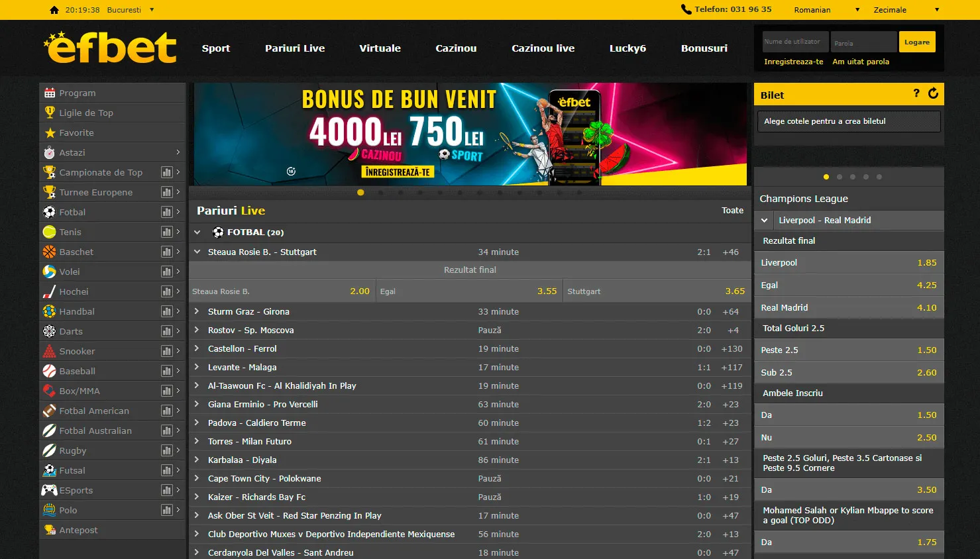Pick Liverpool at odds 1.85
The height and width of the screenshot is (559, 980).
[849, 262]
